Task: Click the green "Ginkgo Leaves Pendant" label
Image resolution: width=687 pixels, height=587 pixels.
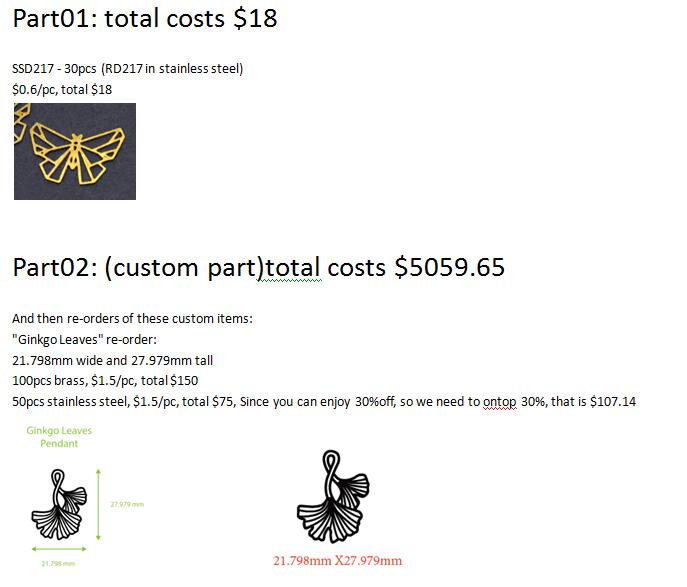Action: (60, 437)
